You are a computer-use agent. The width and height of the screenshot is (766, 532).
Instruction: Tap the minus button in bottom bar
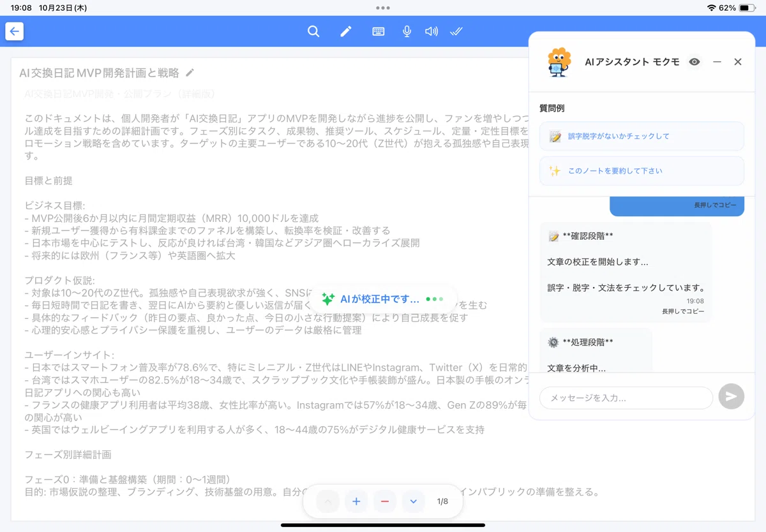tap(385, 501)
